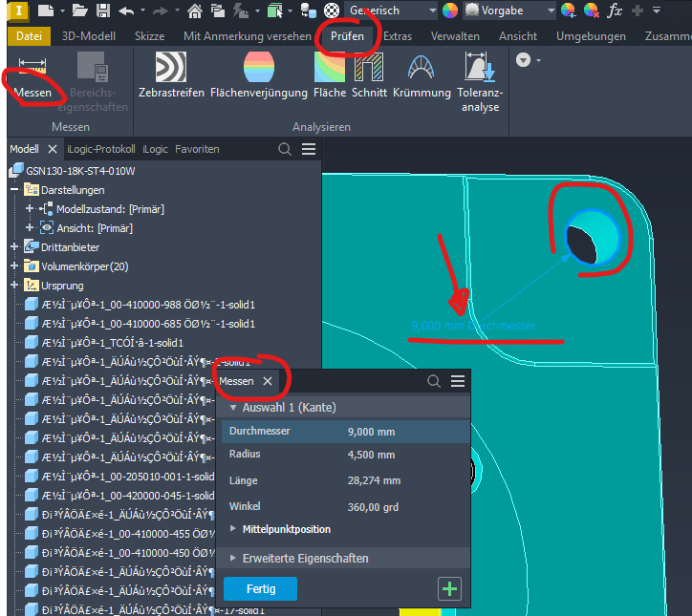This screenshot has width=692, height=616.
Task: Click the clear appearance override icon
Action: 591,11
